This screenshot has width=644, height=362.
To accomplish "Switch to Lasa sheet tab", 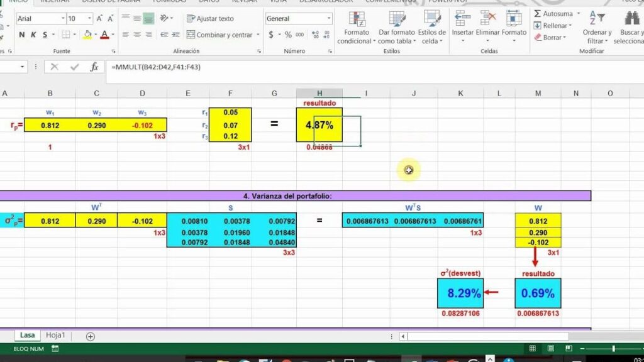I will [28, 335].
